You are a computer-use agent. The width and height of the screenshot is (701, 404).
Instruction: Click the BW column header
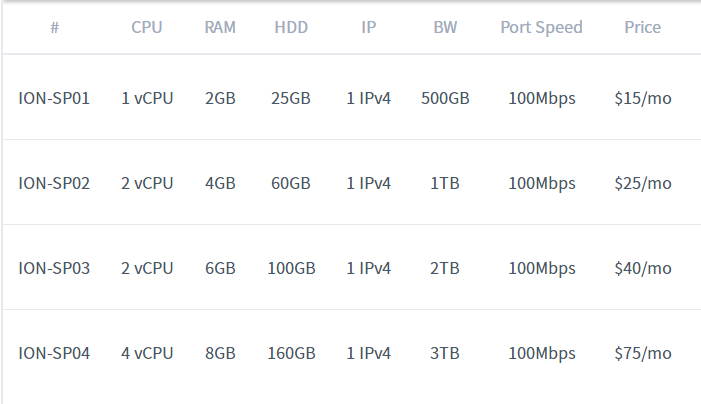[x=445, y=27]
